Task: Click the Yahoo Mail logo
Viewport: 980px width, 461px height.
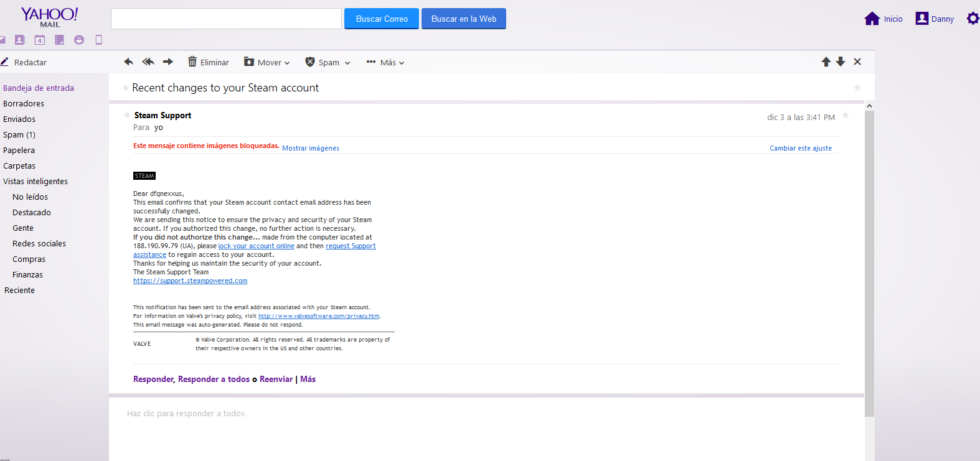Action: click(x=50, y=17)
